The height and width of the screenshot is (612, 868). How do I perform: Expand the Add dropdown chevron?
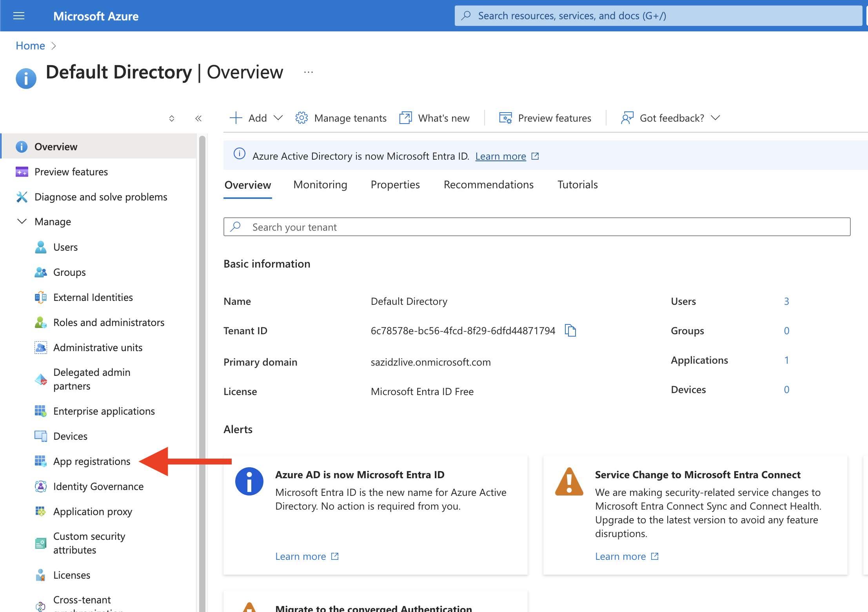[278, 118]
